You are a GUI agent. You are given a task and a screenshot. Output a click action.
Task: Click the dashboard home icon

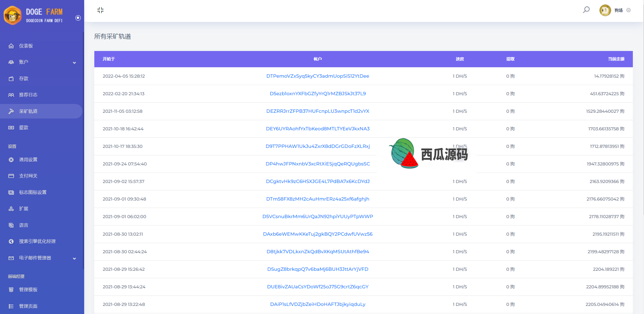click(11, 46)
